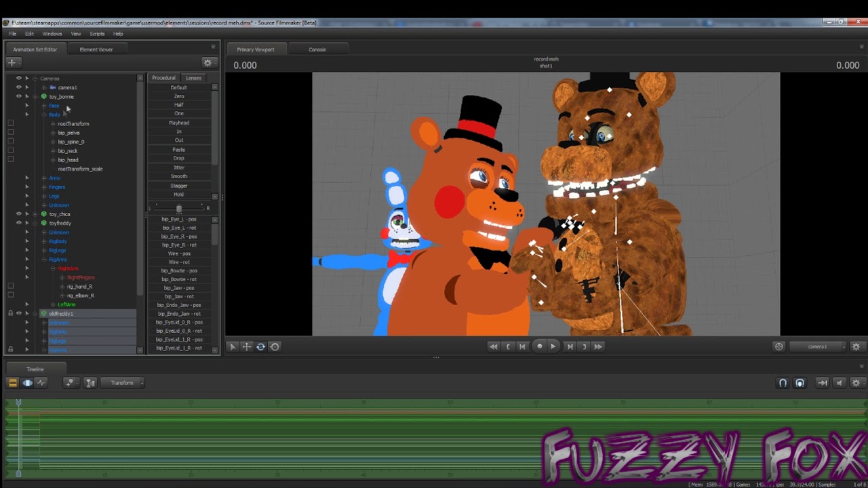
Task: Click the timeline playhead marker
Action: click(18, 403)
